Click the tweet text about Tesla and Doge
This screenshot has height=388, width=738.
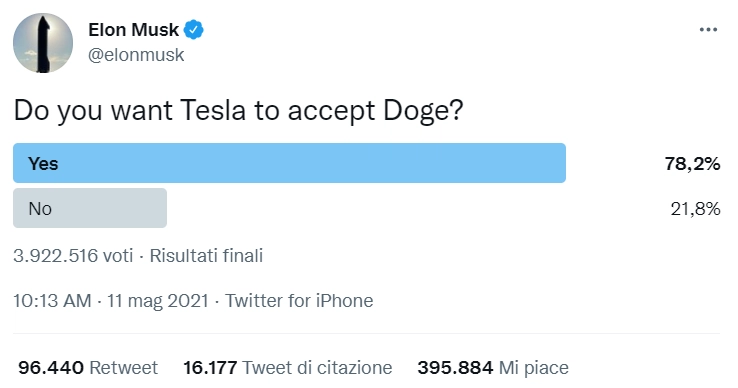click(x=239, y=112)
